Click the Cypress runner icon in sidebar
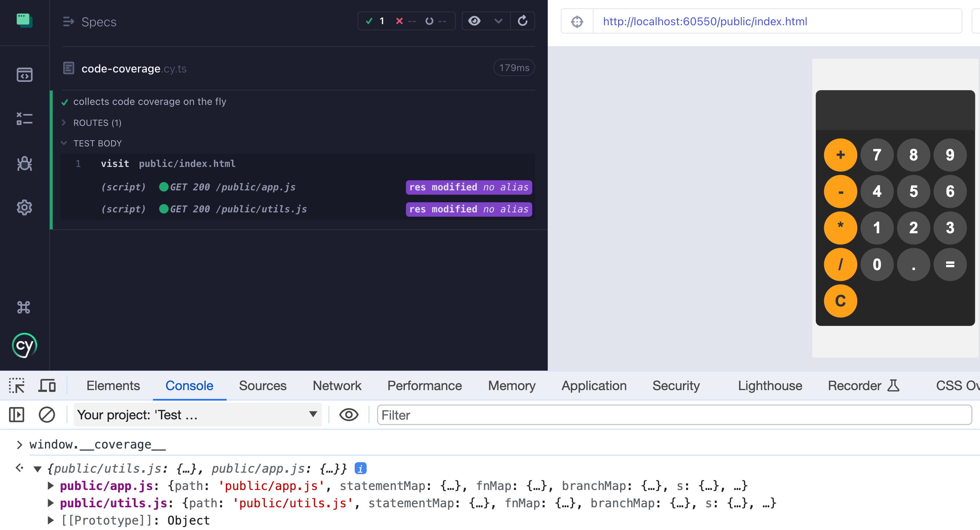This screenshot has width=980, height=530. [x=24, y=346]
